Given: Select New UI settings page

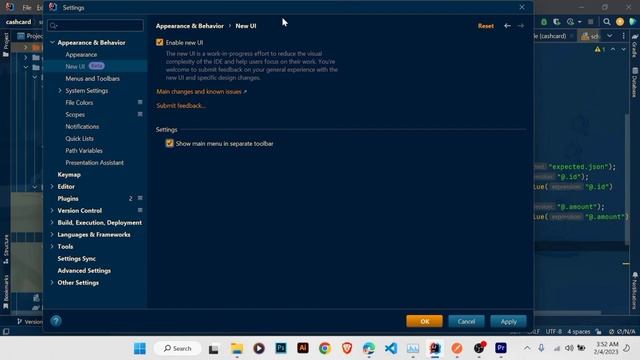Looking at the screenshot, I should [x=75, y=66].
